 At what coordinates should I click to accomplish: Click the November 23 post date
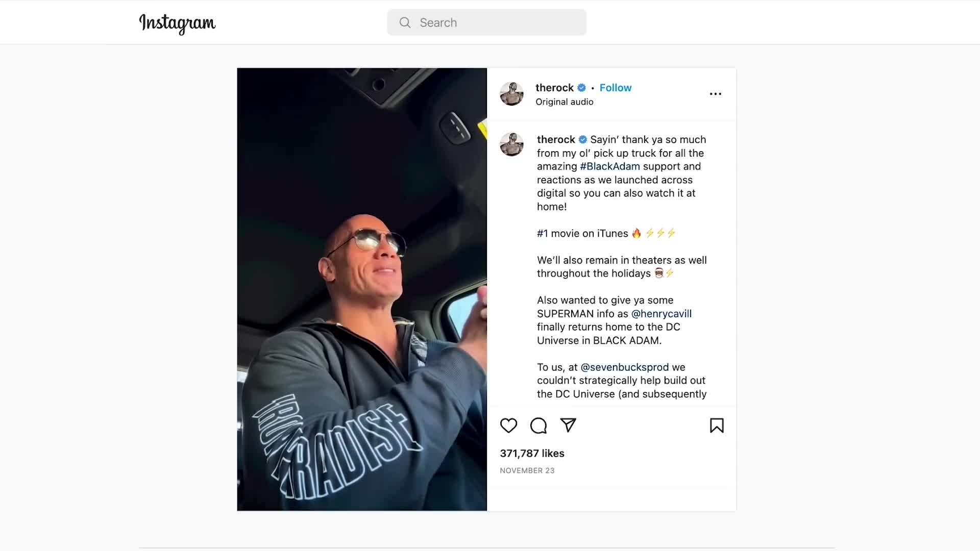click(527, 471)
